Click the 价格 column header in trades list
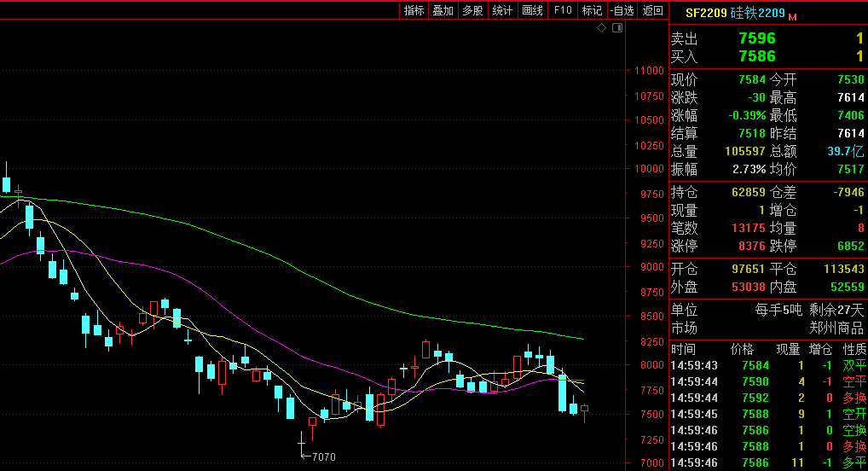The width and height of the screenshot is (868, 471). click(x=743, y=349)
